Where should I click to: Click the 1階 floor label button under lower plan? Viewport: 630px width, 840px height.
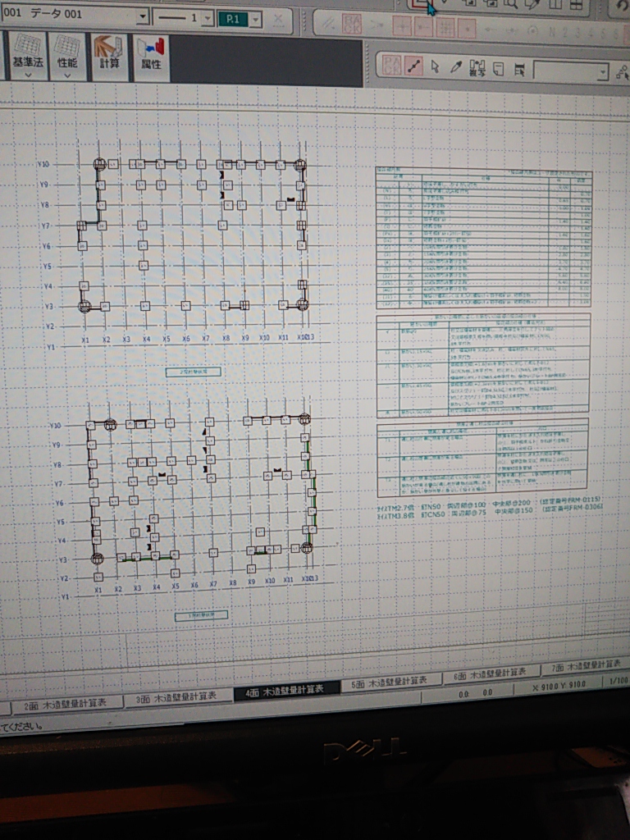point(201,614)
